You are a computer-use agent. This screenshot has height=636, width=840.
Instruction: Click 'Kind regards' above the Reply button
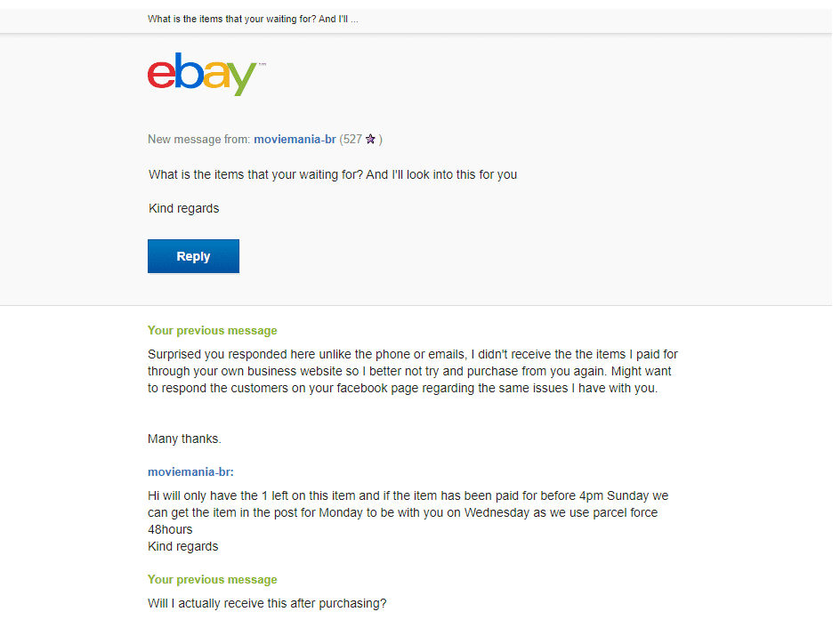pyautogui.click(x=183, y=208)
